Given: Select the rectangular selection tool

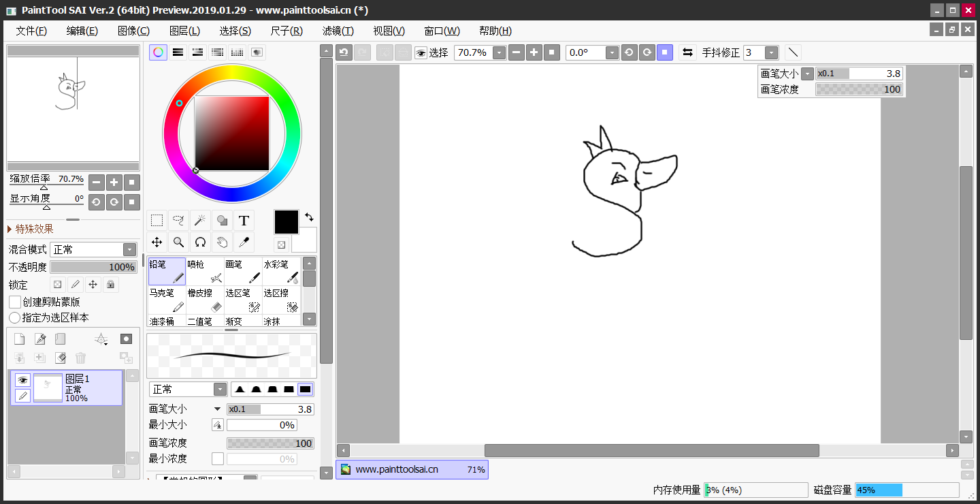Looking at the screenshot, I should pos(157,221).
